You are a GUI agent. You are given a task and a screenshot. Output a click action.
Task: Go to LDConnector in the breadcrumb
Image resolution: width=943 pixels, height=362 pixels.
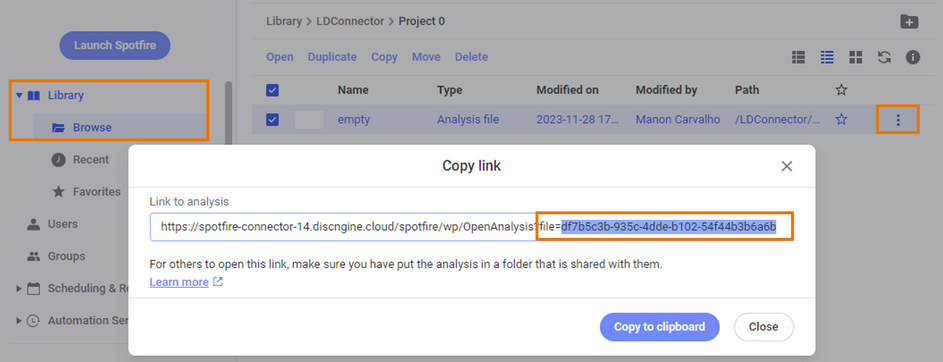tap(349, 21)
